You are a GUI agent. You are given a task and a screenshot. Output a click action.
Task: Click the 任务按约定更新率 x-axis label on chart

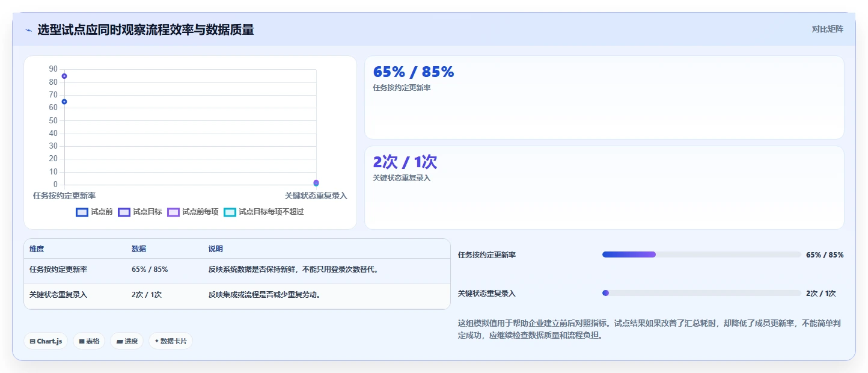pos(64,196)
